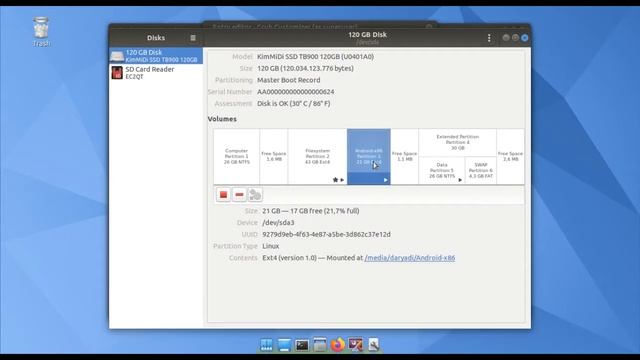
Task: Open the Disks wrench utility icon in dock
Action: coord(373,345)
